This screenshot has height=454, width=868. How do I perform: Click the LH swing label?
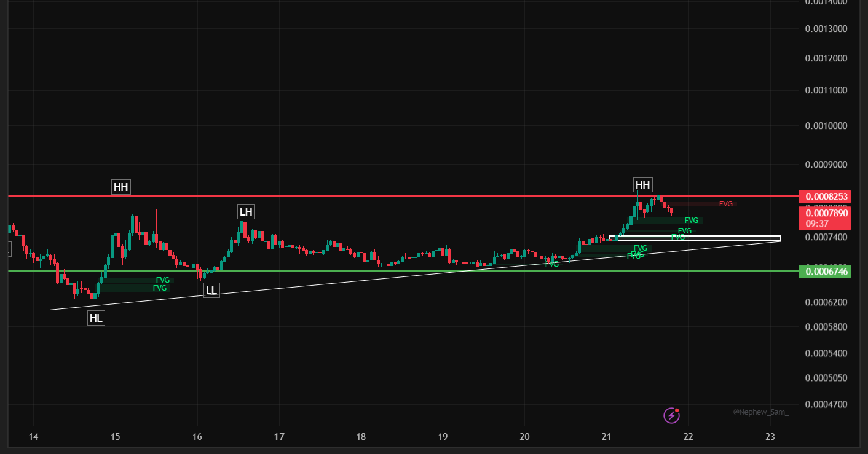tap(246, 212)
